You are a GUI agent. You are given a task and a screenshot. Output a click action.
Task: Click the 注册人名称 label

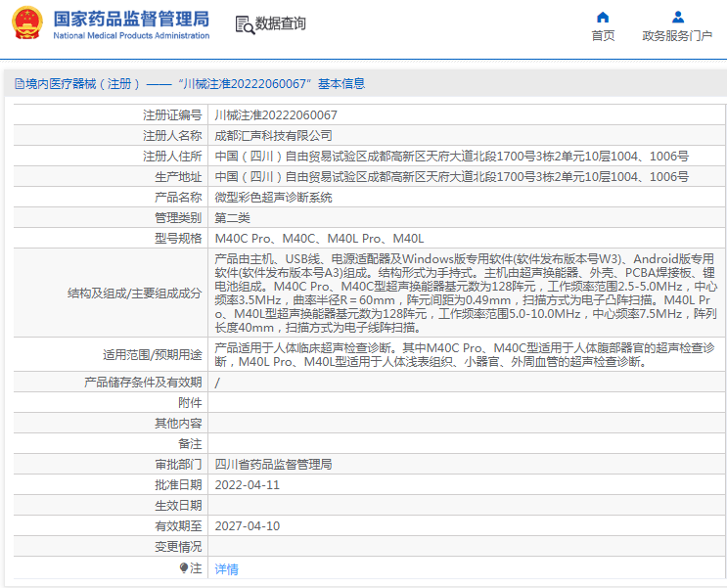172,135
